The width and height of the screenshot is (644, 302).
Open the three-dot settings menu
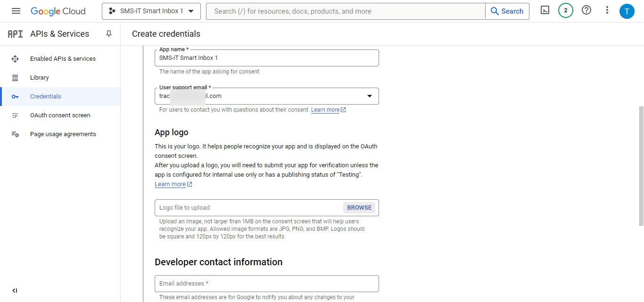607,10
